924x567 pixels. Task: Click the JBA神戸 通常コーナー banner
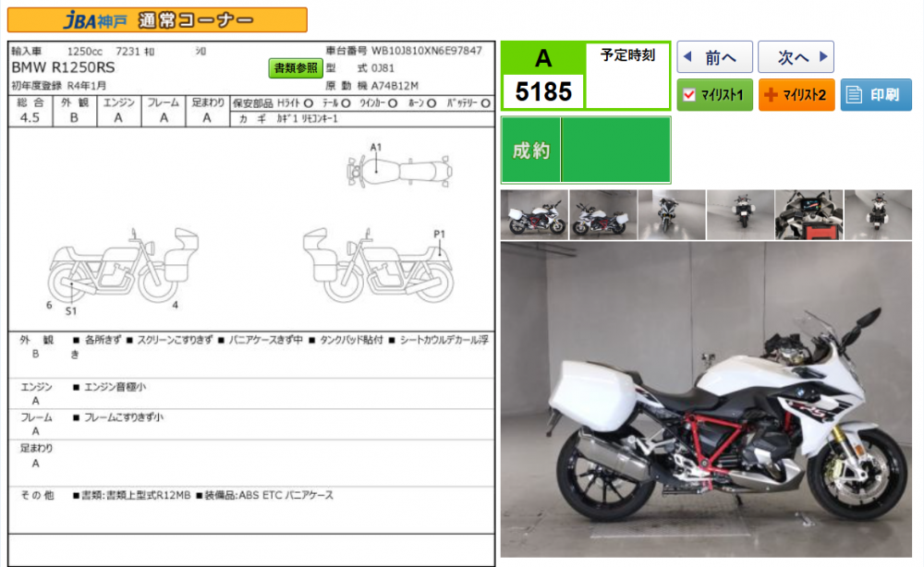[157, 20]
